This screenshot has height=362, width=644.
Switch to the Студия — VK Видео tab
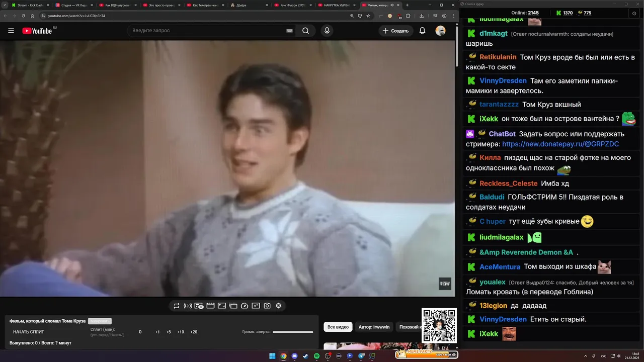coord(73,5)
